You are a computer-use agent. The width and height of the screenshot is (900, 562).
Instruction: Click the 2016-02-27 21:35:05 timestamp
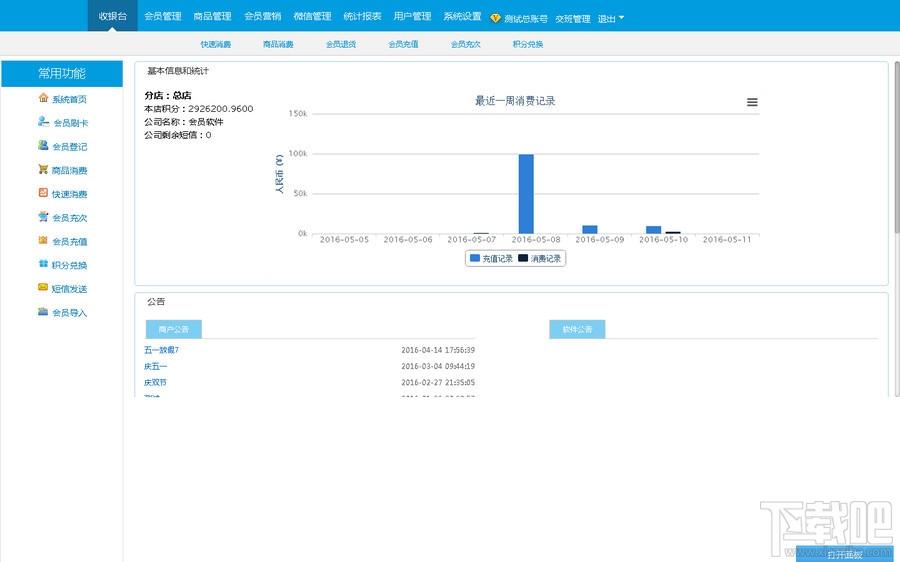tap(438, 382)
